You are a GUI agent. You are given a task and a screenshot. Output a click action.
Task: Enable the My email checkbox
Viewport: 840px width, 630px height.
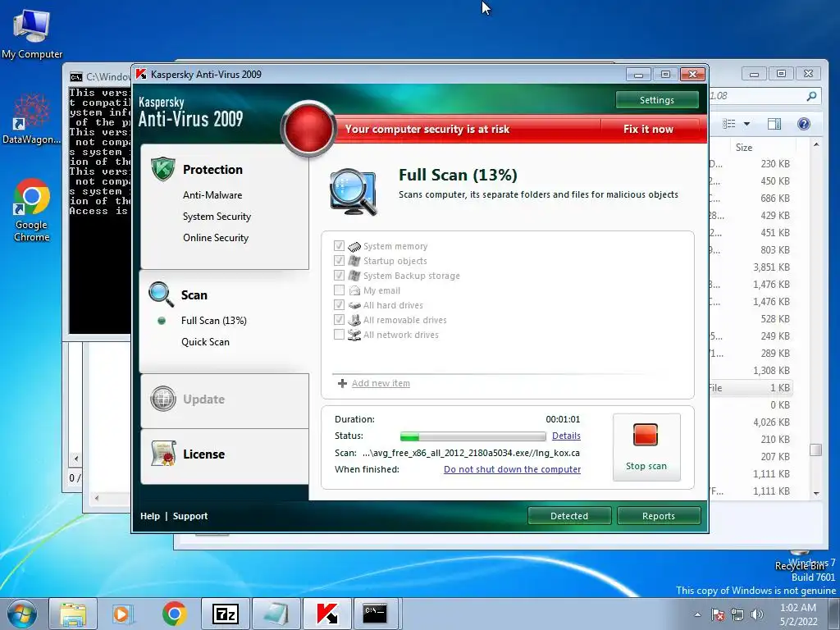339,290
